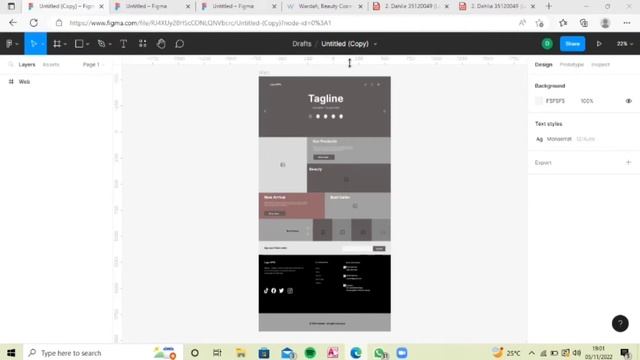The width and height of the screenshot is (640, 360).
Task: Open the 22% zoom dropdown
Action: [624, 44]
